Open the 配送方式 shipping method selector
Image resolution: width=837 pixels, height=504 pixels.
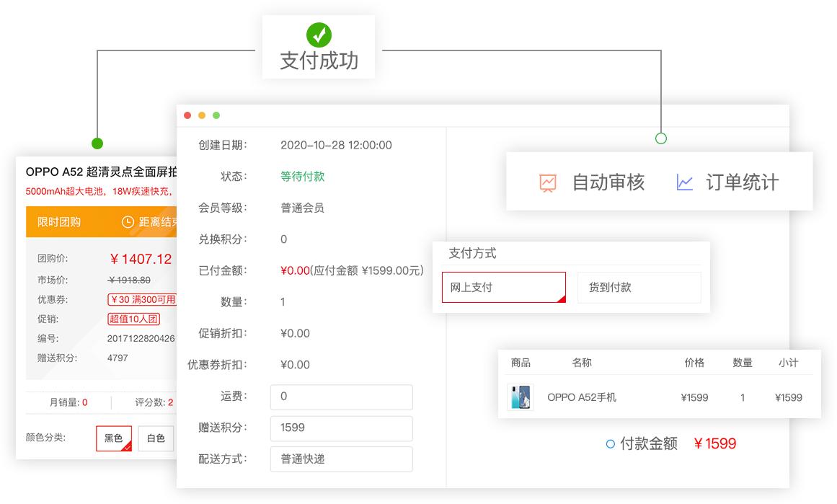click(x=341, y=459)
